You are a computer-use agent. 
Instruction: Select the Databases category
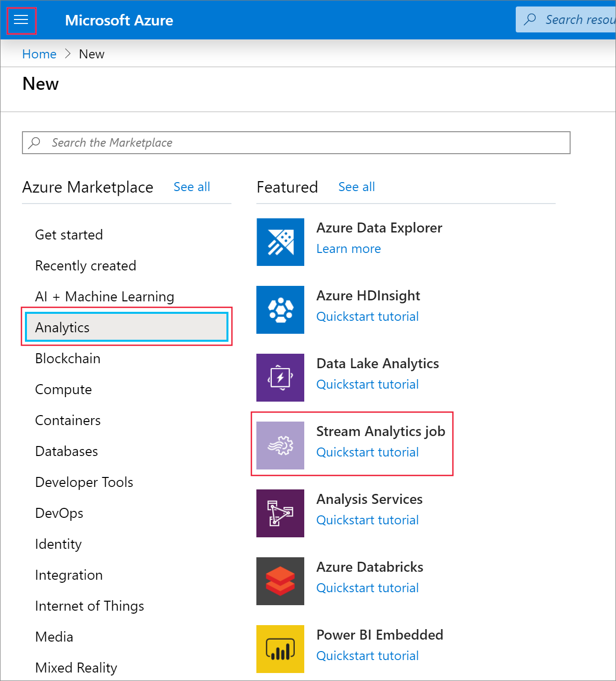[67, 452]
